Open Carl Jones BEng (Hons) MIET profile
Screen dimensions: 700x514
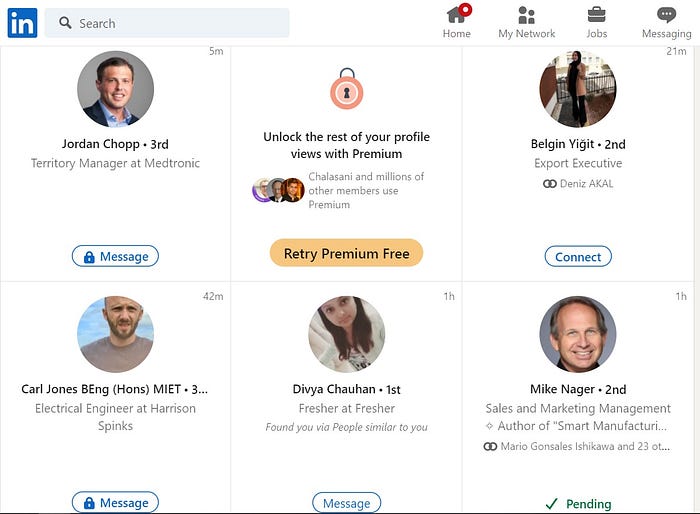(x=101, y=389)
